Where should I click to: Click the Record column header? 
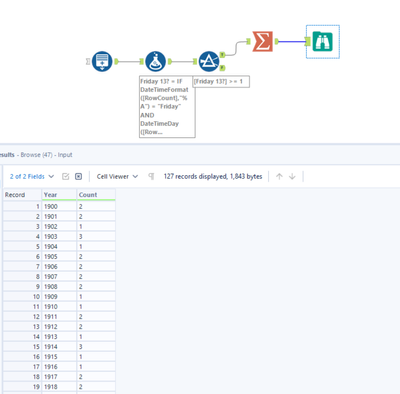22,195
